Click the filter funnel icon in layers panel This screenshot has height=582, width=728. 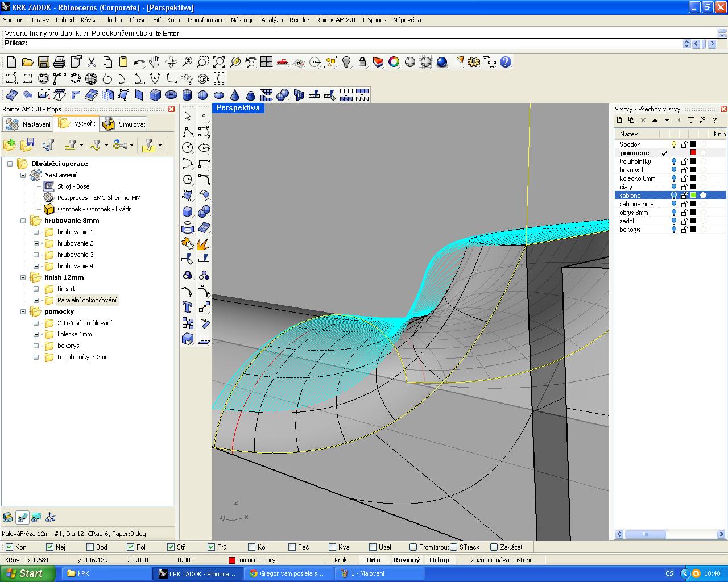pyautogui.click(x=690, y=120)
